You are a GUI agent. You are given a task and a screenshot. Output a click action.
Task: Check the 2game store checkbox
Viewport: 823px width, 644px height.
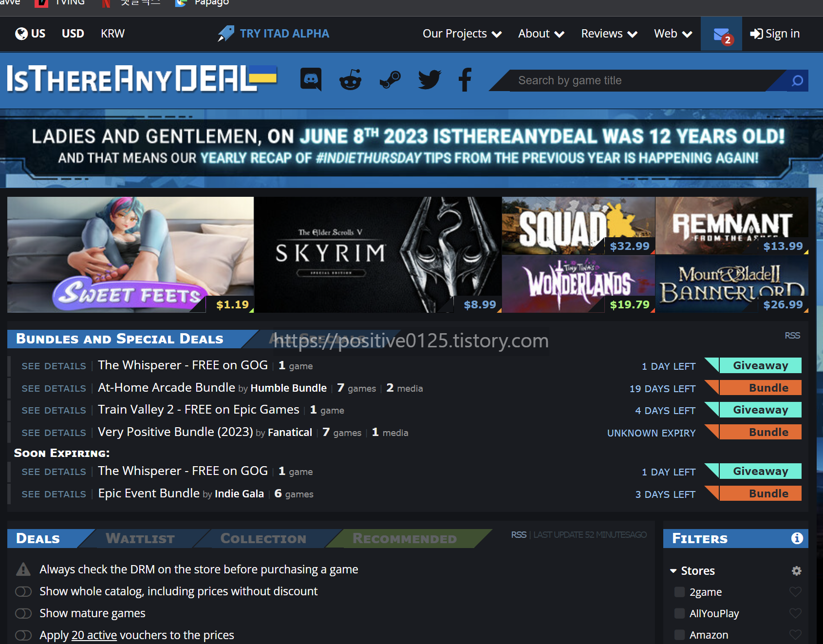[679, 592]
